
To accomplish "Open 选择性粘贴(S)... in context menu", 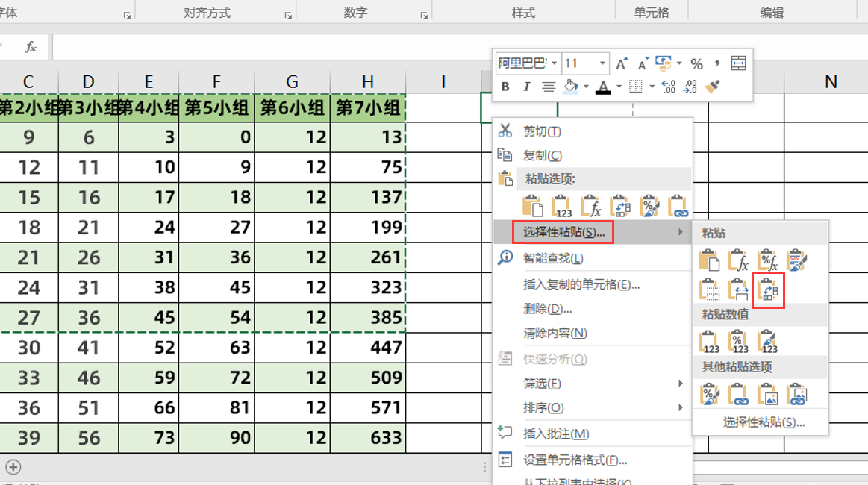I will (x=593, y=232).
